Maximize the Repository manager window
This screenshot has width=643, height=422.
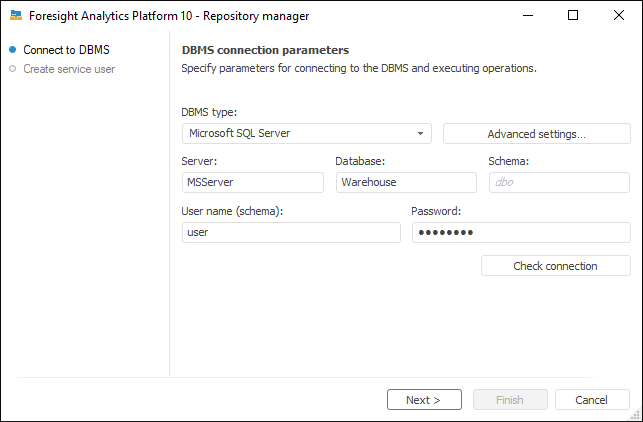tap(573, 15)
